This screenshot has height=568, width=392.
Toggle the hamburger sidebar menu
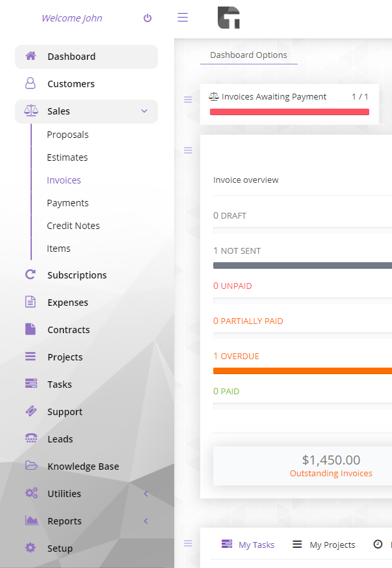pos(183,18)
